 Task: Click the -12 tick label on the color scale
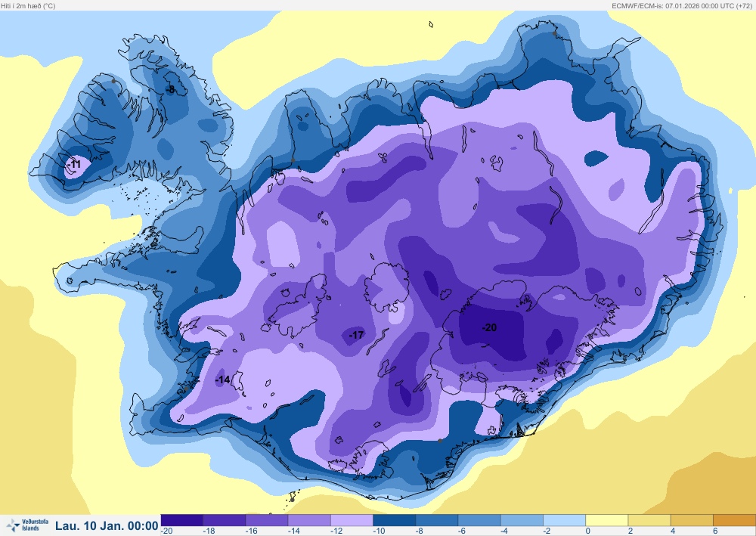tap(336, 531)
